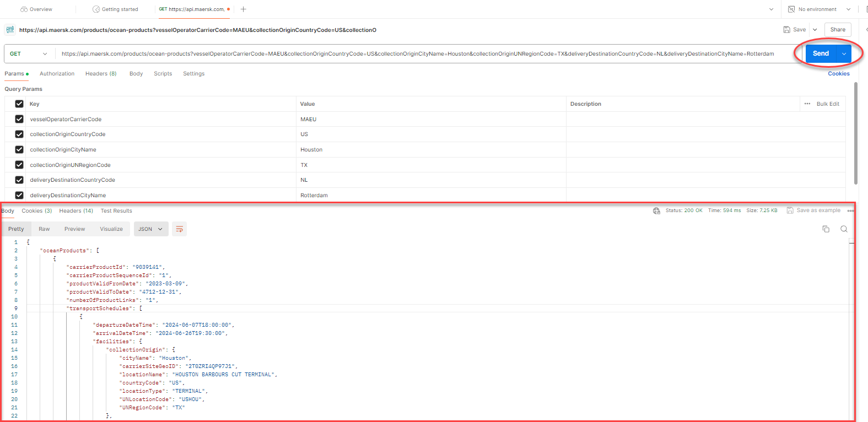Uncheck the vesselOperatorCarrierCode parameter

(19, 119)
